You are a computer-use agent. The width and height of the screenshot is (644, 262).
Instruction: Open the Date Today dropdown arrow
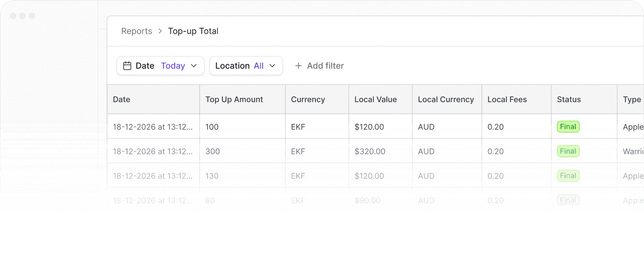click(x=194, y=65)
